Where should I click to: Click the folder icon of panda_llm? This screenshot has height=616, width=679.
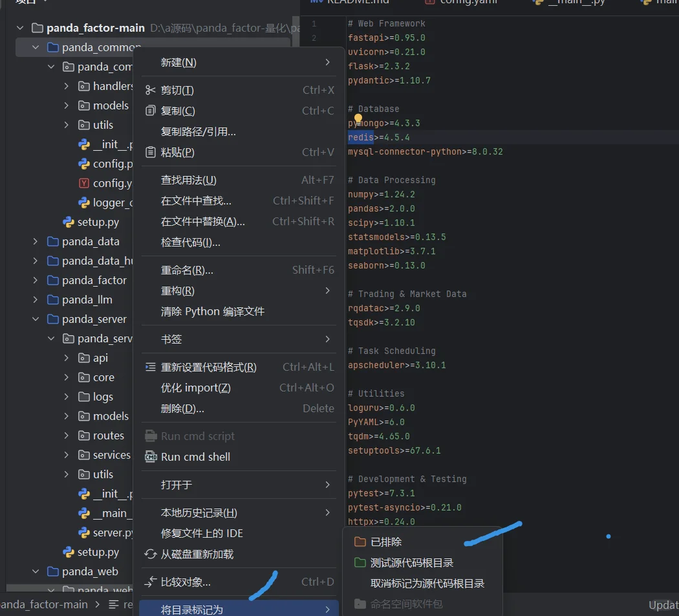53,300
